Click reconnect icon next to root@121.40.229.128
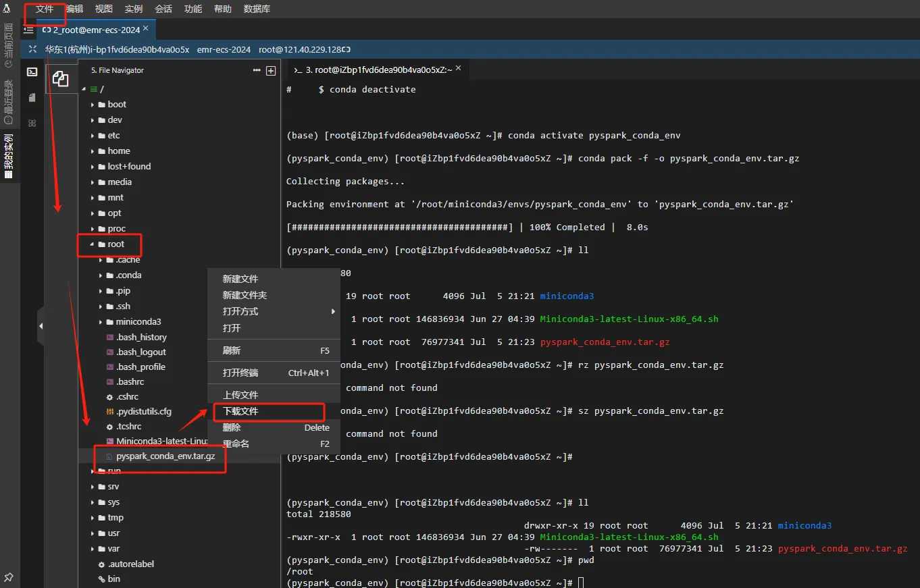This screenshot has height=588, width=920. 347,49
